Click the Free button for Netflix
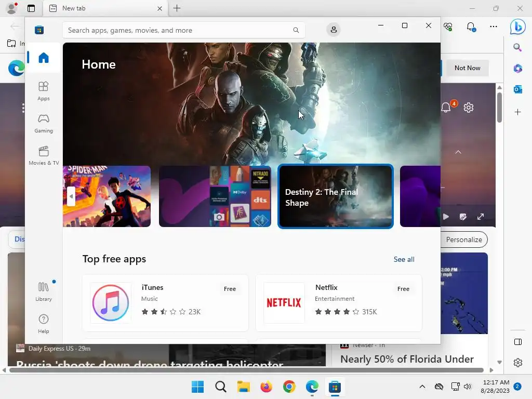532x399 pixels. point(403,289)
